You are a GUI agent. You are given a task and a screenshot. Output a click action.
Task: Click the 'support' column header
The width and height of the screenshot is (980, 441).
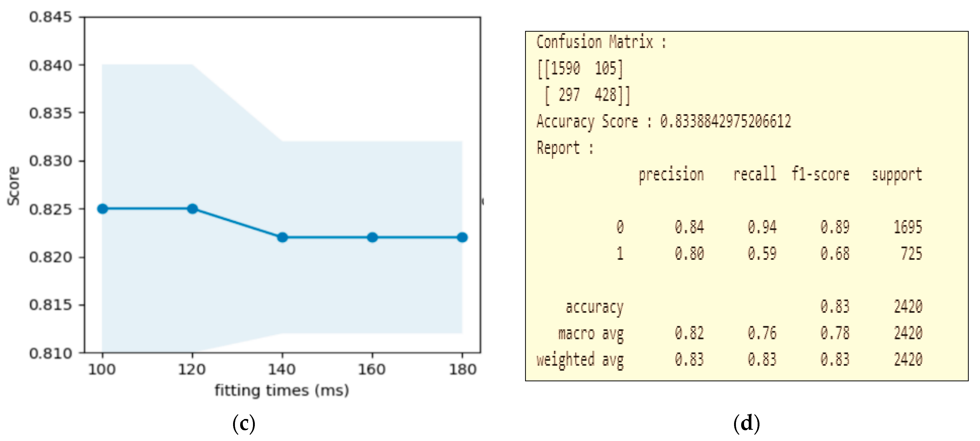pyautogui.click(x=897, y=175)
